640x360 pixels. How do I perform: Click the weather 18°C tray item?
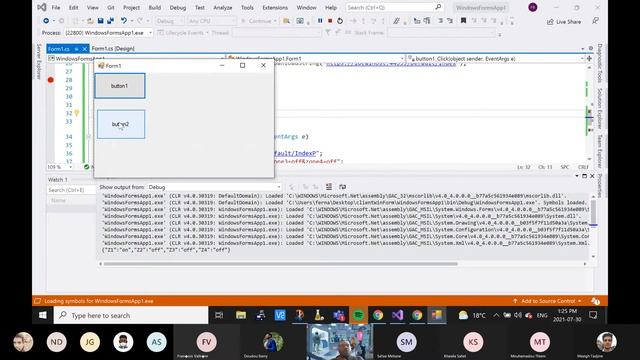coord(472,315)
